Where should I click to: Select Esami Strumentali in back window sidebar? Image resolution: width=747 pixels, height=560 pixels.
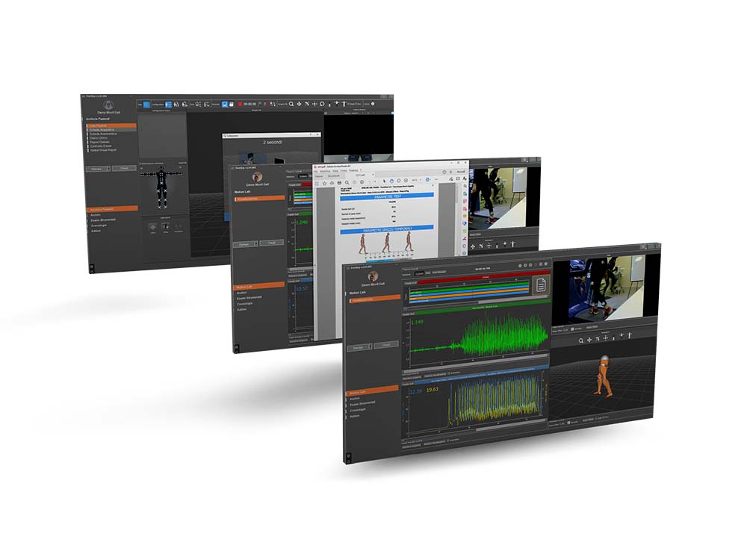pyautogui.click(x=102, y=220)
